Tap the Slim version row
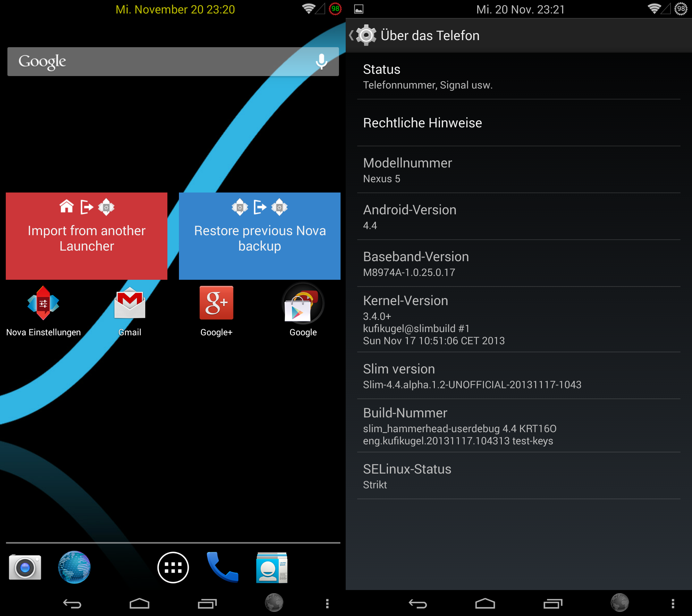Image resolution: width=692 pixels, height=616 pixels. [x=519, y=376]
